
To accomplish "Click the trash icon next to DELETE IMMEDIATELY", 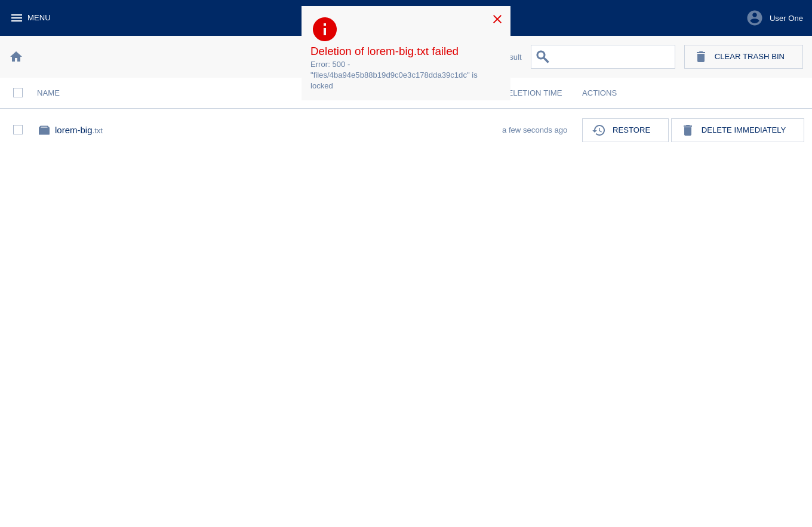I will click(x=688, y=130).
